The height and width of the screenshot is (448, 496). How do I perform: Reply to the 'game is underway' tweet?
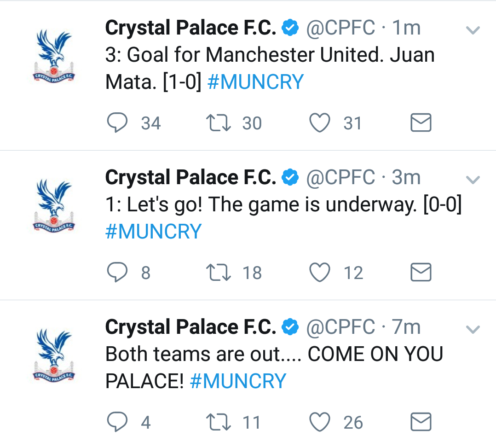[117, 272]
